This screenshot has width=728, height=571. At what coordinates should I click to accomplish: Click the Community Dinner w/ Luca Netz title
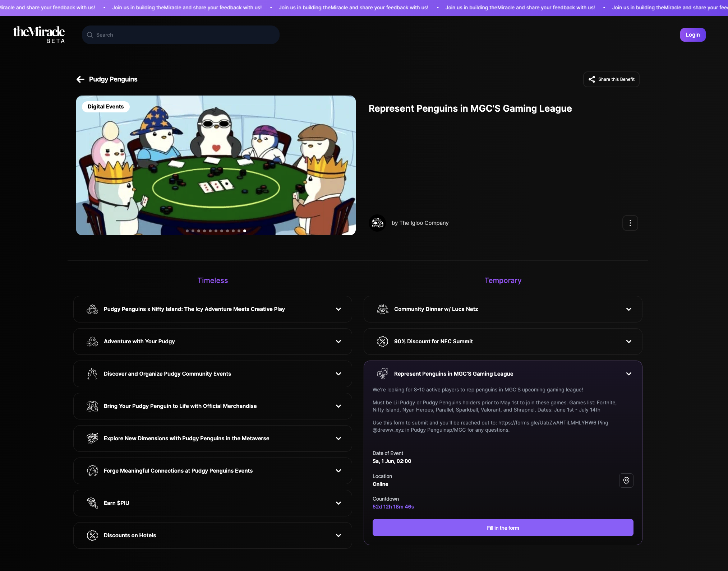[x=436, y=309]
